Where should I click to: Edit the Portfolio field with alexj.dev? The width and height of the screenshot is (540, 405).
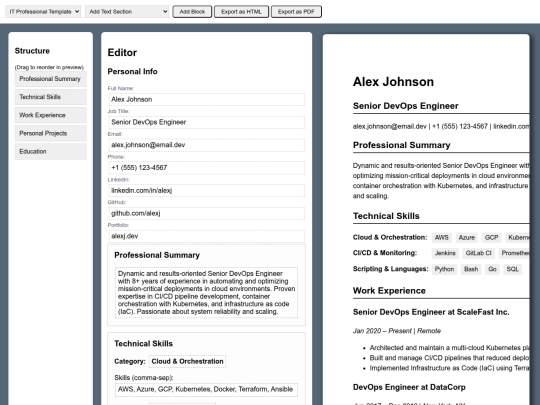point(207,236)
